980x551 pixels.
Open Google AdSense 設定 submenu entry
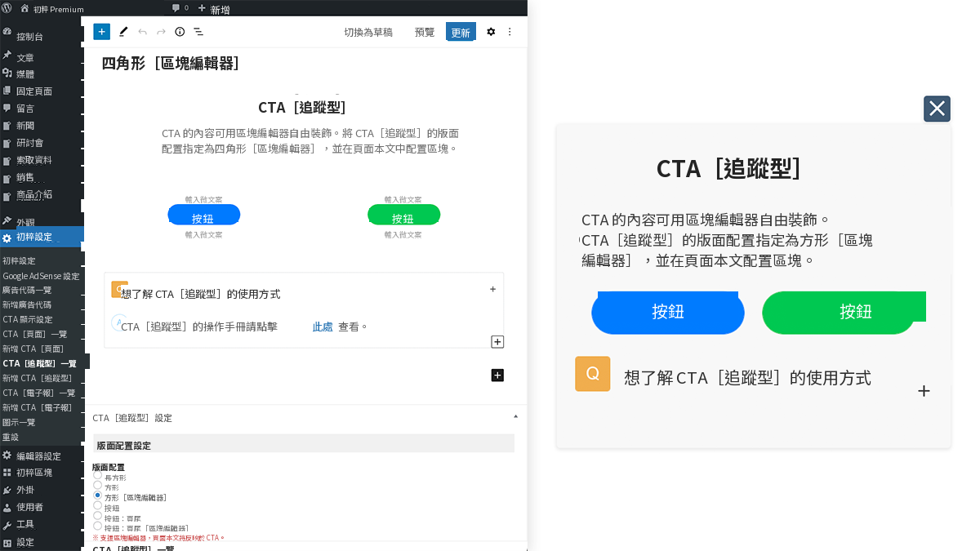(41, 276)
